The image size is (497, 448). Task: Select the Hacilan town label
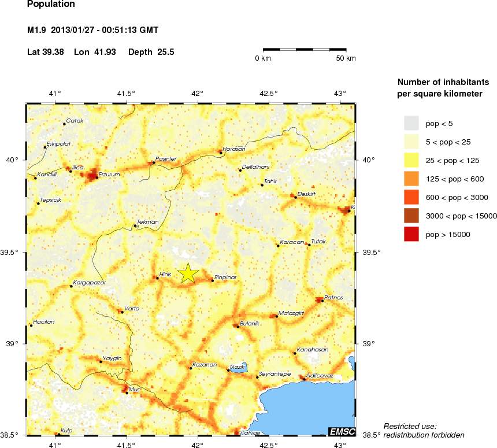[x=44, y=322]
